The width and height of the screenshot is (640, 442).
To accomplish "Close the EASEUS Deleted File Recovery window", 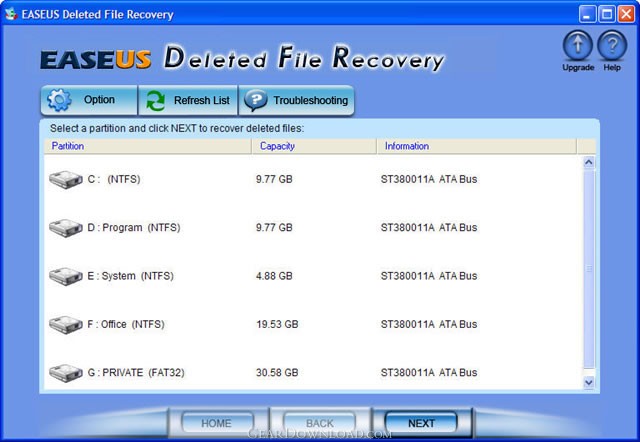I will (x=626, y=14).
